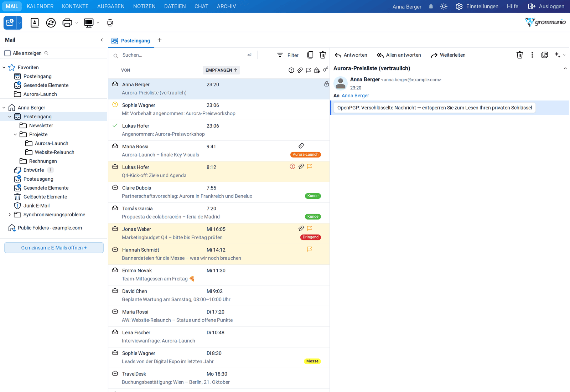Image resolution: width=570 pixels, height=392 pixels.
Task: Click the Einstellungen gear icon
Action: point(459,6)
